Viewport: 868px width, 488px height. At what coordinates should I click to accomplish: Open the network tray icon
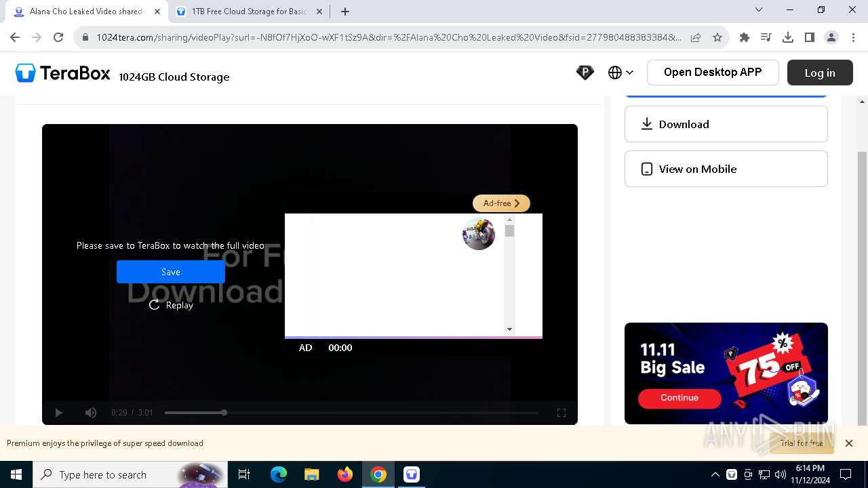coord(764,474)
